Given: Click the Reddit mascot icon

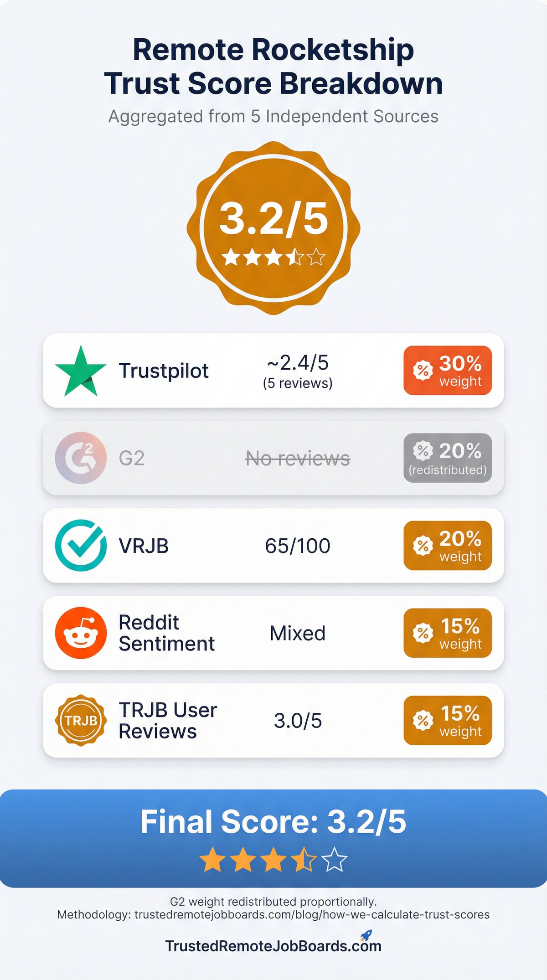Looking at the screenshot, I should 81,633.
